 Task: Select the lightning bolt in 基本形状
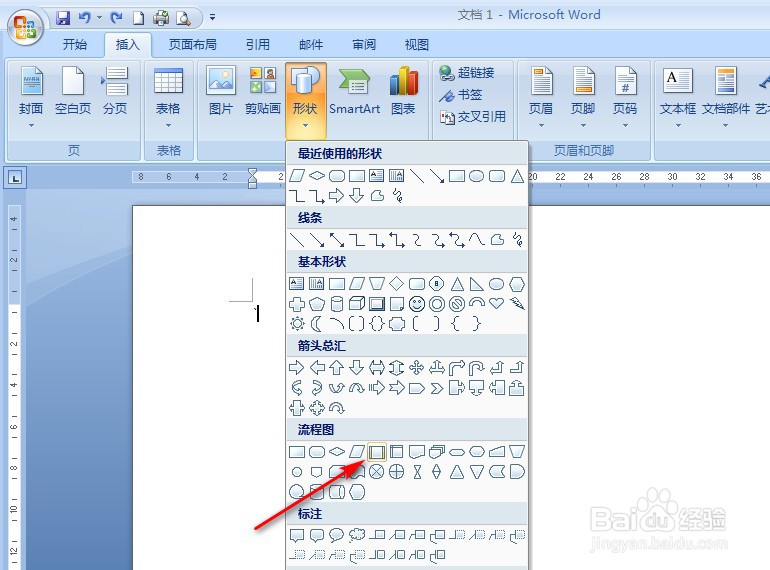(x=517, y=304)
